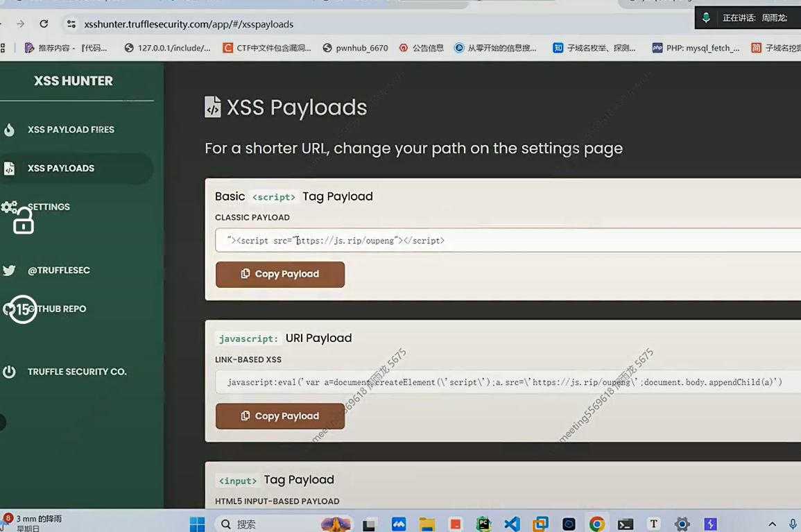Open the 子域名枚举、探测 bookmark

coord(594,48)
